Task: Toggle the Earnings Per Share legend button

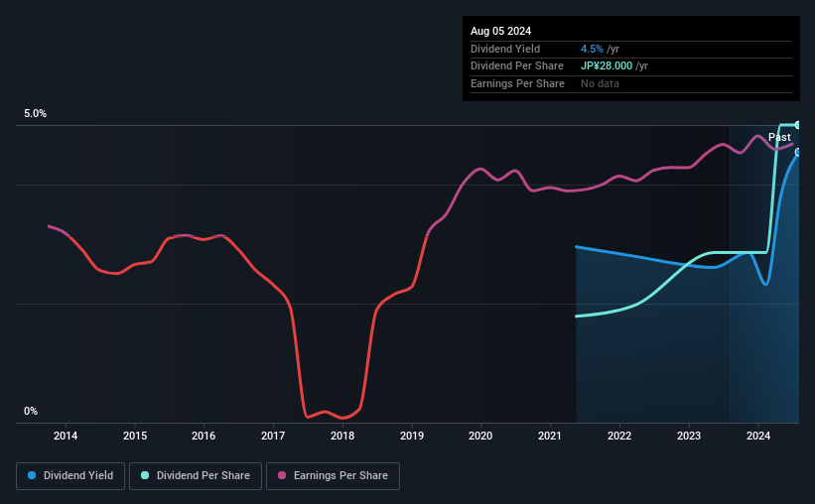Action: (x=333, y=476)
